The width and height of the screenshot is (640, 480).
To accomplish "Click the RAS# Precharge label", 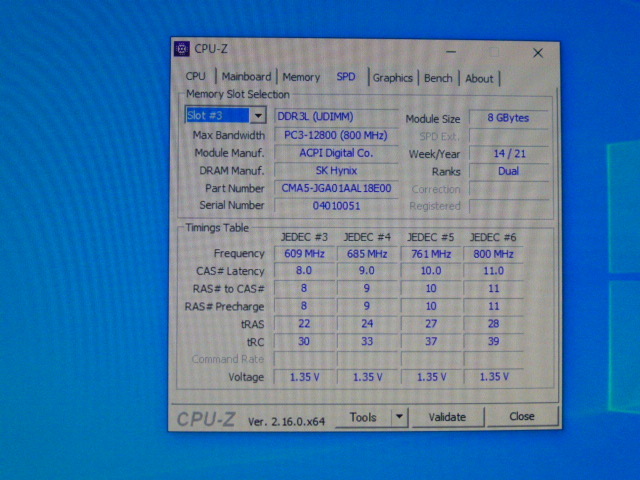I will [224, 307].
